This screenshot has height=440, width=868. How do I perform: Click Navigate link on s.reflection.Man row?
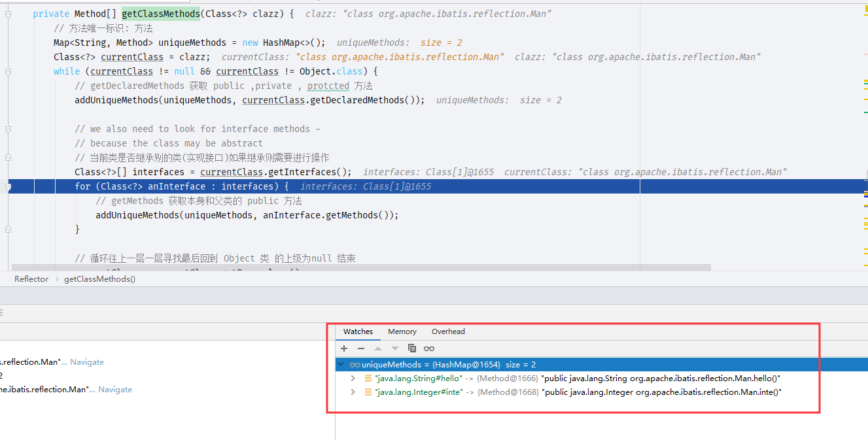(x=87, y=362)
